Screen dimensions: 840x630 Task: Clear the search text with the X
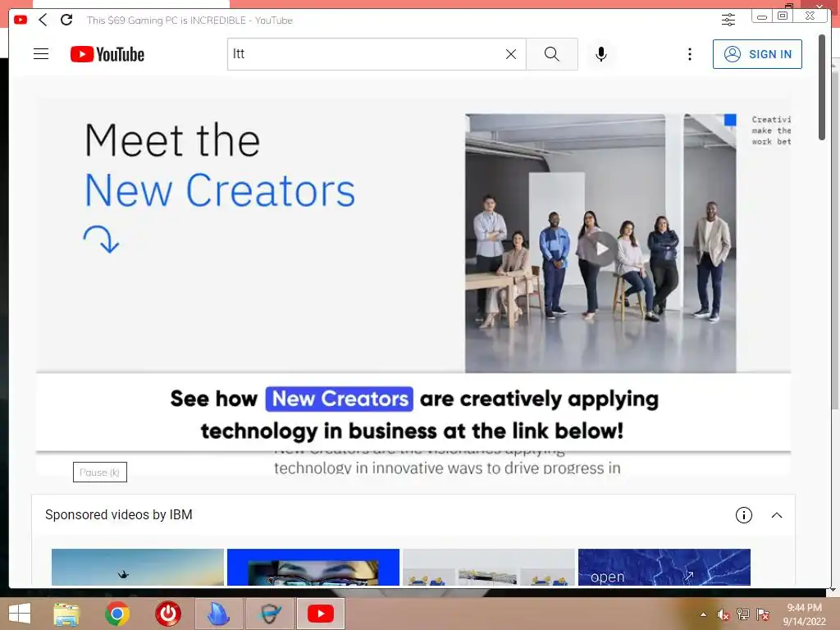click(511, 54)
